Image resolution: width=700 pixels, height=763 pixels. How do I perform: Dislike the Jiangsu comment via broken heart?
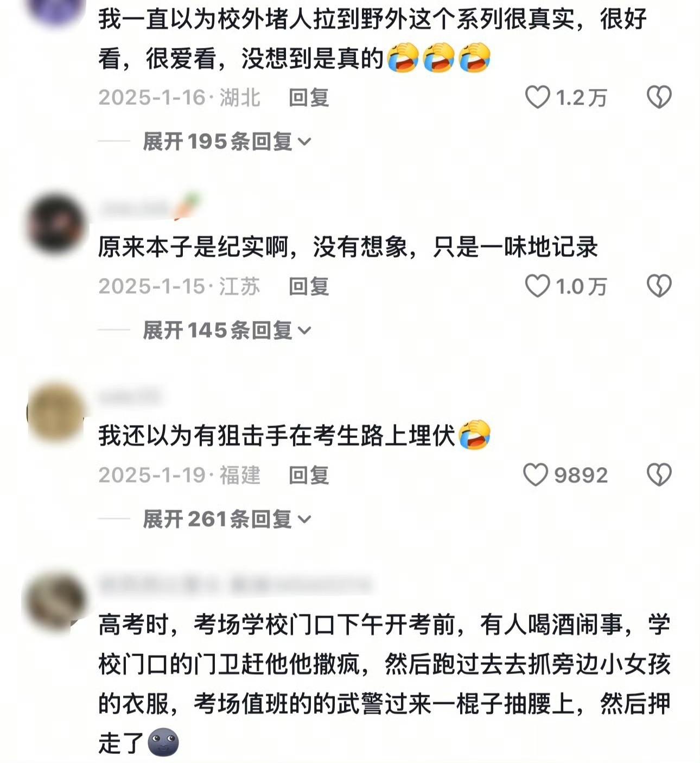[659, 286]
